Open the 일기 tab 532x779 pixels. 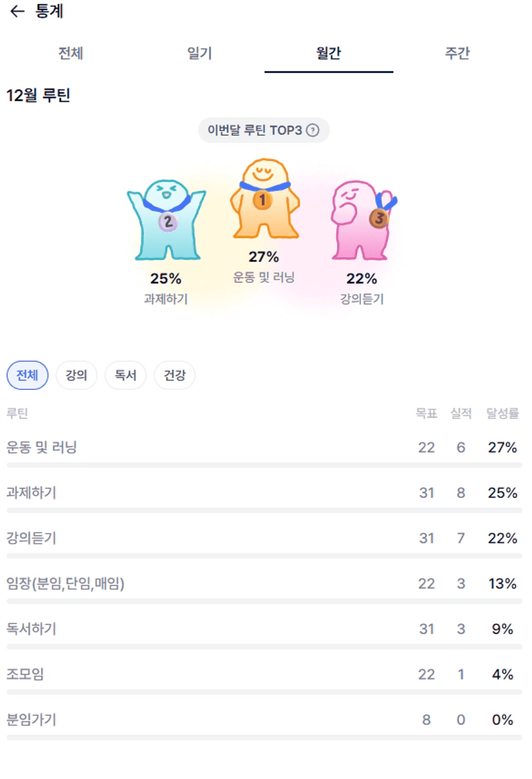point(199,53)
